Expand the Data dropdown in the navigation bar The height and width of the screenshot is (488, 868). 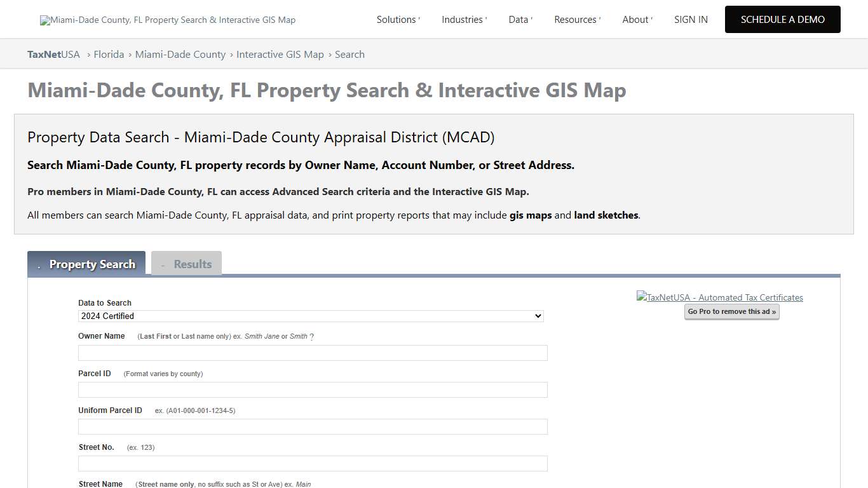(x=518, y=19)
